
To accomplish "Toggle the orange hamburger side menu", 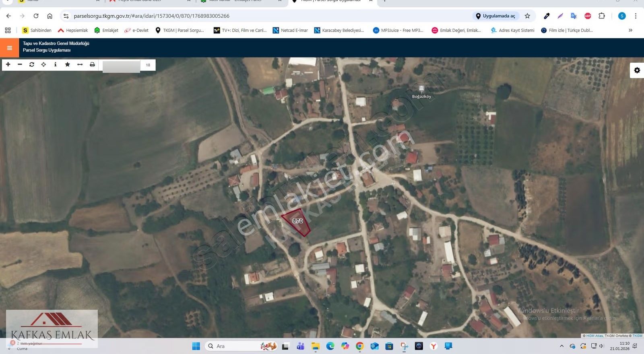I will point(9,48).
